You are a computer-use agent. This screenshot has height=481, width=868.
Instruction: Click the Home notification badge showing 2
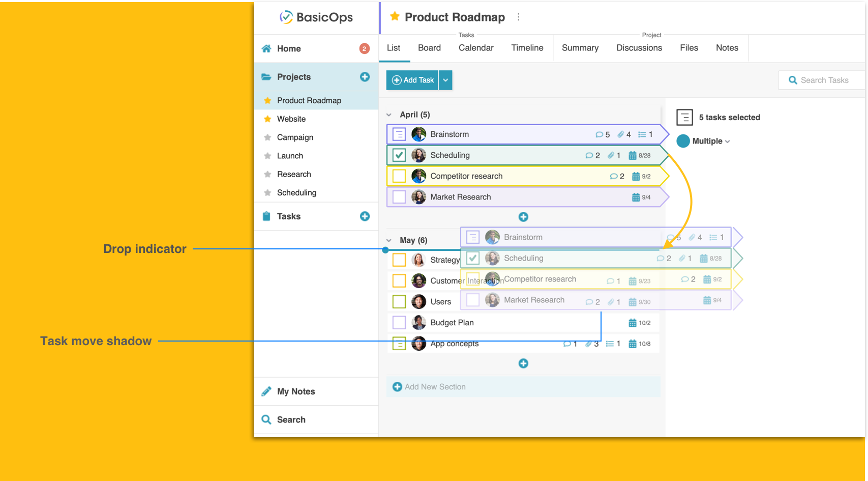click(364, 49)
